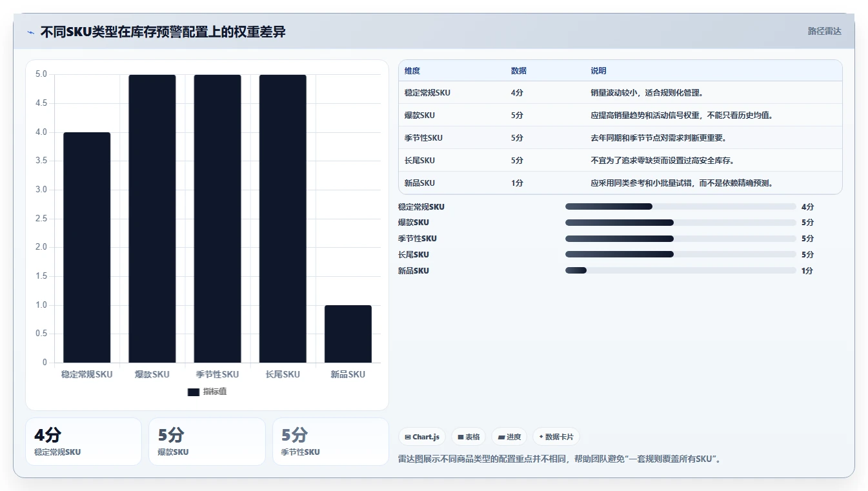Click the 5分 爆款SKU data card
The height and width of the screenshot is (491, 868).
click(x=207, y=441)
